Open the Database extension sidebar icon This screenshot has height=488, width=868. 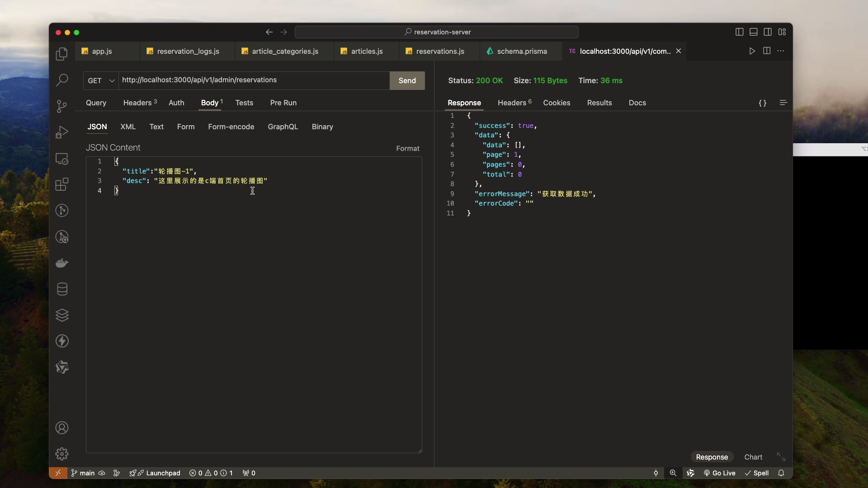(x=62, y=289)
